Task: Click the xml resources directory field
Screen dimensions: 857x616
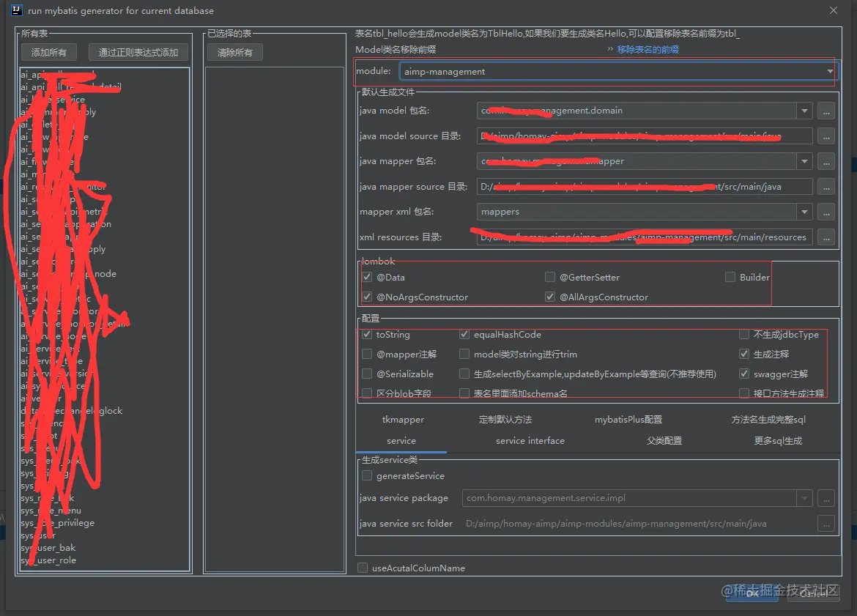Action: tap(645, 237)
